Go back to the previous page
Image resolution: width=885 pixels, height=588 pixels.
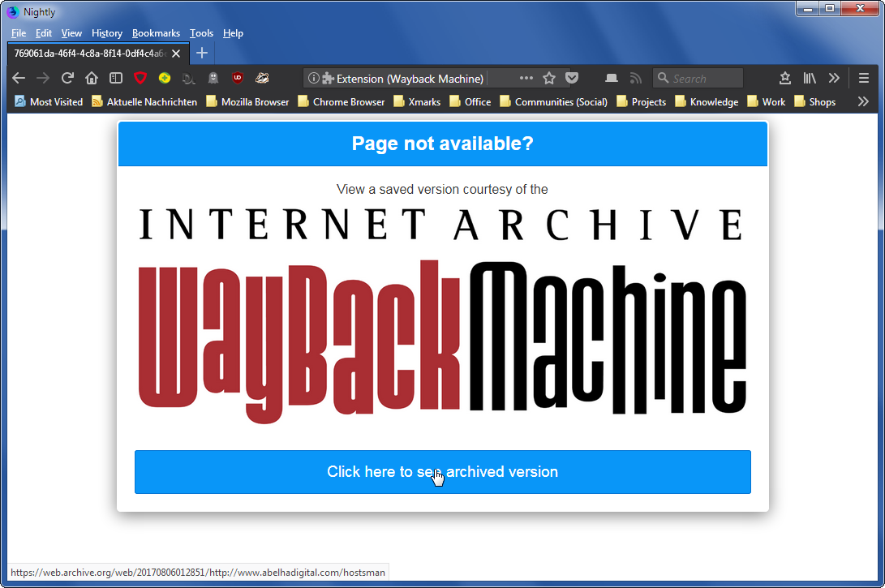tap(19, 78)
